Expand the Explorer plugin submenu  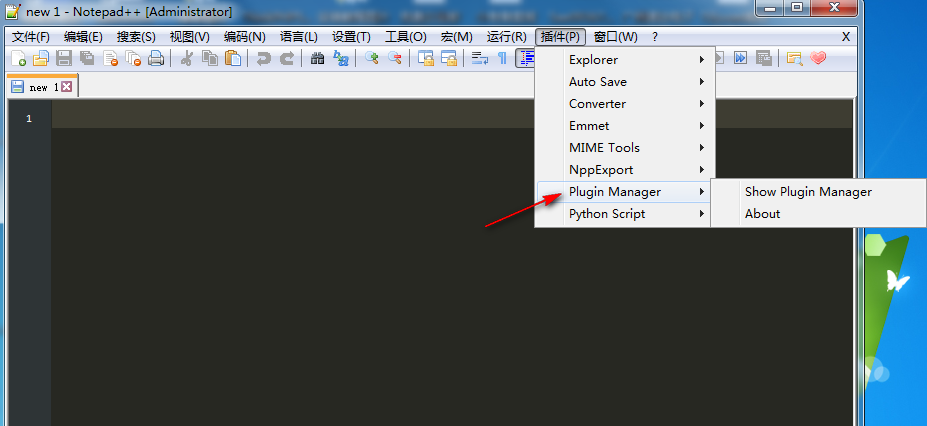pyautogui.click(x=625, y=60)
